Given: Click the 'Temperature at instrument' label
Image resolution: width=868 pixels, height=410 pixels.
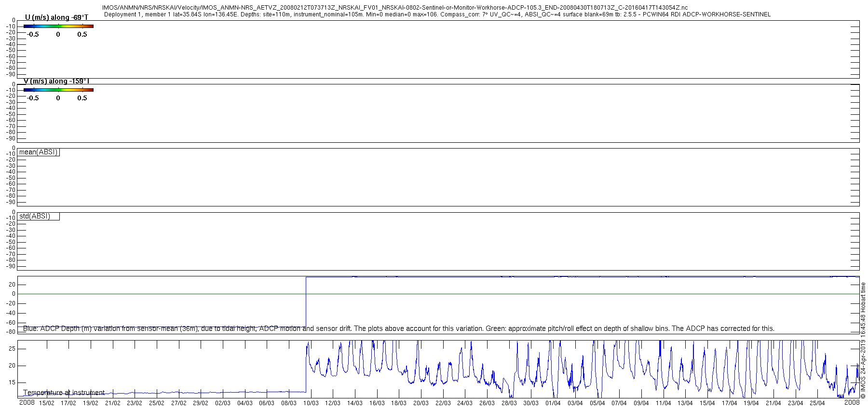Looking at the screenshot, I should (64, 393).
